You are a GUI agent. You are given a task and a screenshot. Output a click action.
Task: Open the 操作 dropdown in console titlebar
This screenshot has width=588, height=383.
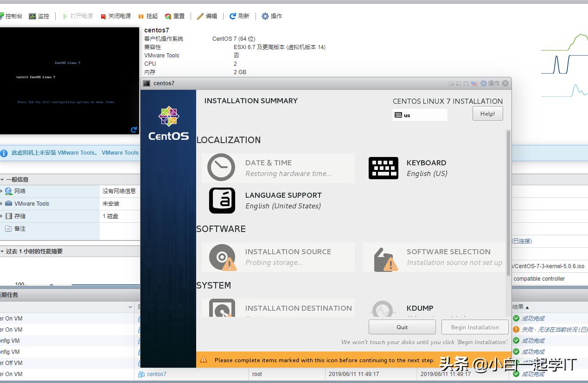pyautogui.click(x=490, y=83)
